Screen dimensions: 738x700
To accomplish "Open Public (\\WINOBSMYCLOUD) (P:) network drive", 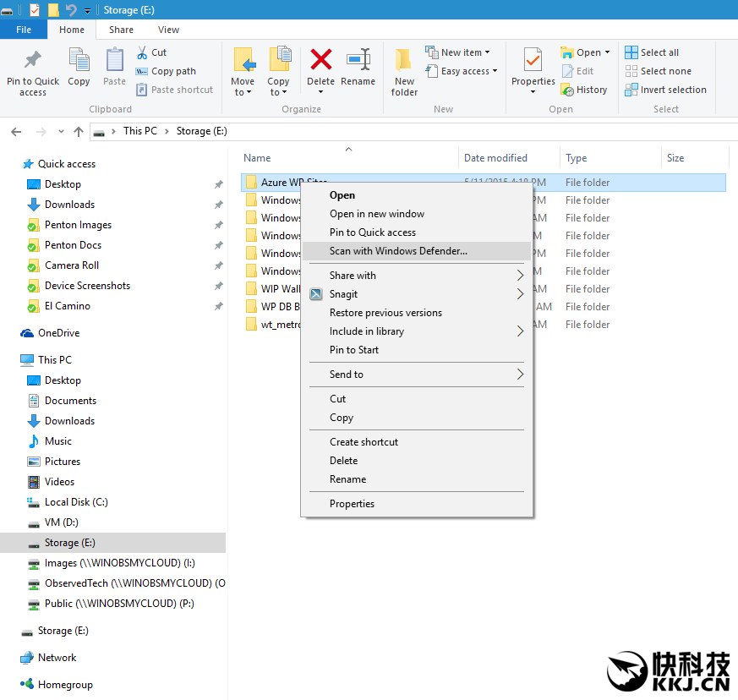I will click(111, 604).
